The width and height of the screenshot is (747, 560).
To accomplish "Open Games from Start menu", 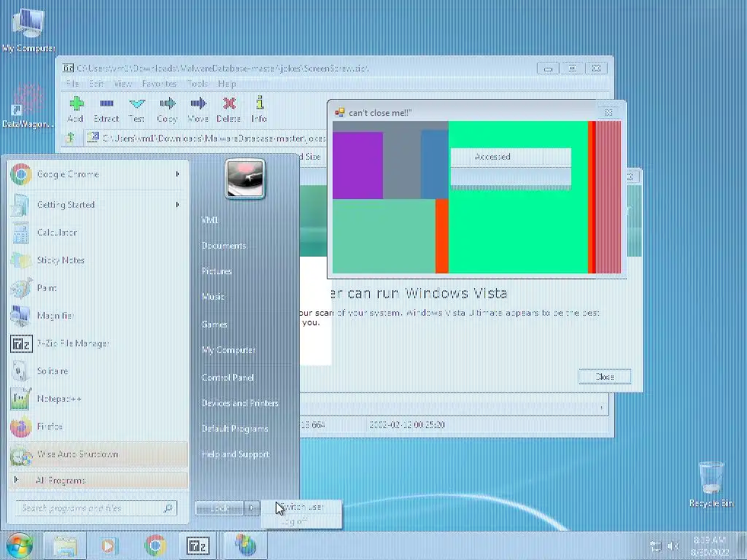I will [214, 324].
